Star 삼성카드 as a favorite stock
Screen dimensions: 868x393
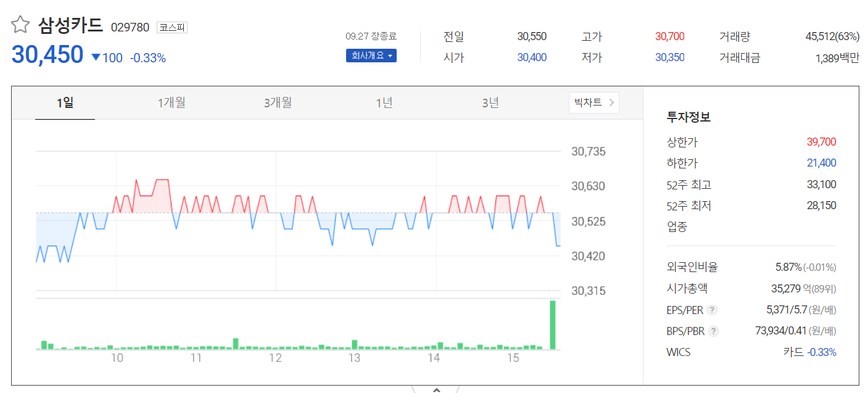point(20,25)
